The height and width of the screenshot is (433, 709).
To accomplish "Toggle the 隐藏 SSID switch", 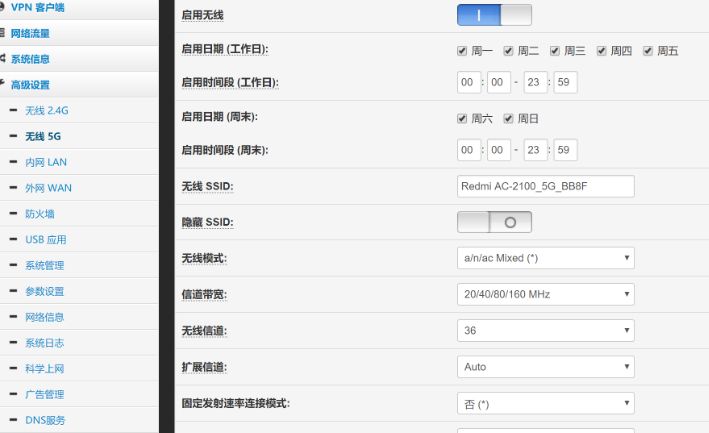I will pos(494,222).
